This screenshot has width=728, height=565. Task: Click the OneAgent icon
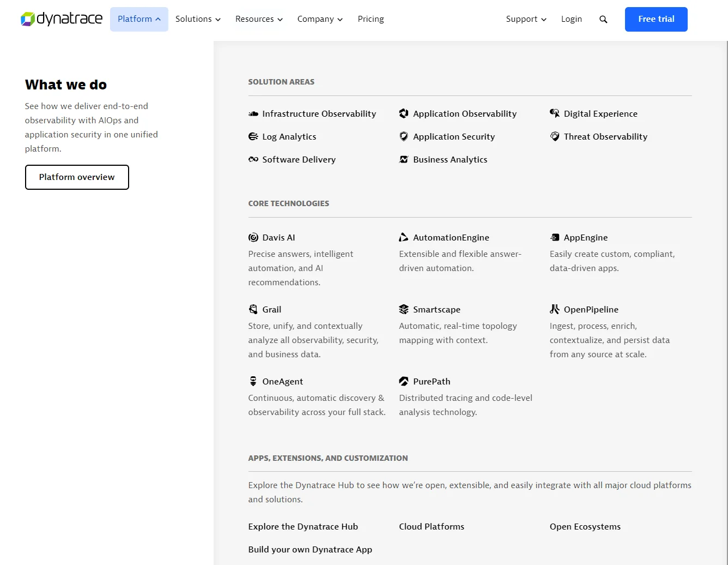(253, 381)
